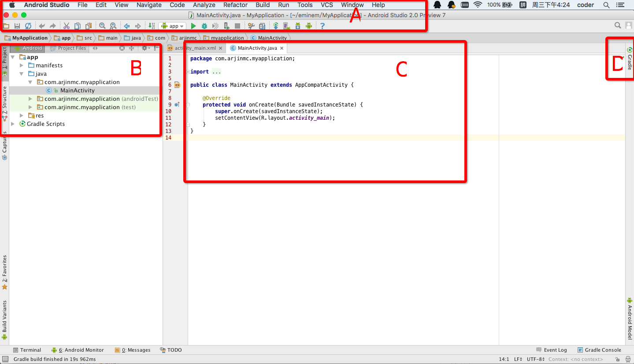Toggle the Gradle side panel

click(630, 59)
